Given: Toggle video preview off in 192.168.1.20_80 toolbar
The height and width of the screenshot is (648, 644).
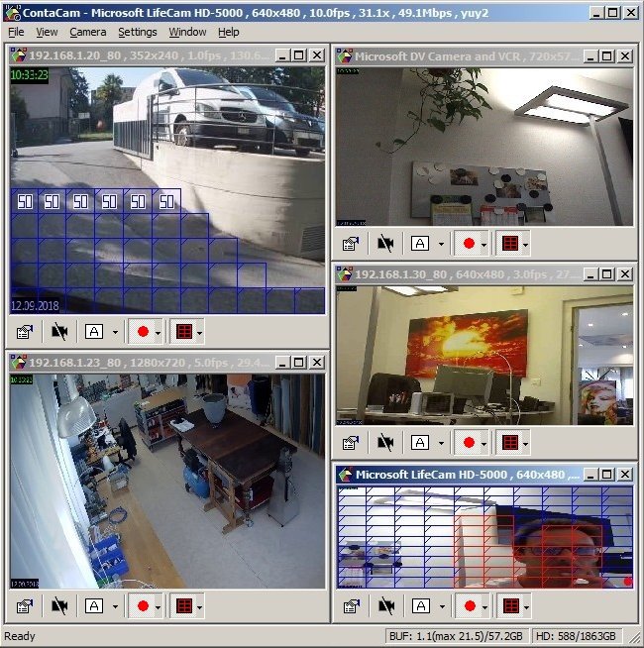Looking at the screenshot, I should tap(59, 332).
